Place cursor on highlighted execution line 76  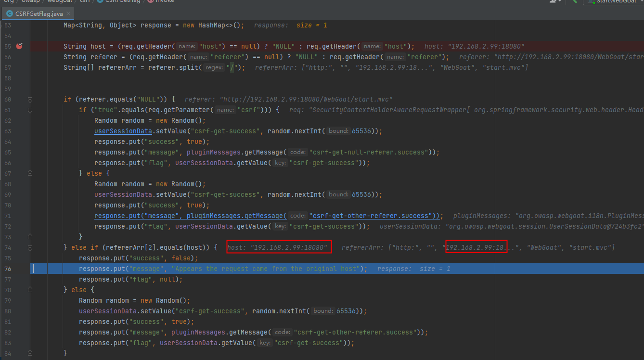337,269
